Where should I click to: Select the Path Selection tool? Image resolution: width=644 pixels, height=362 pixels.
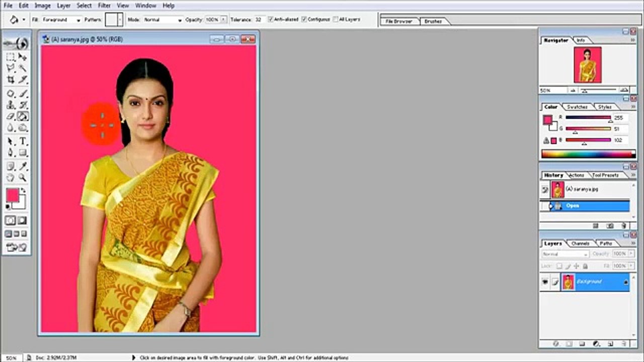coord(10,142)
